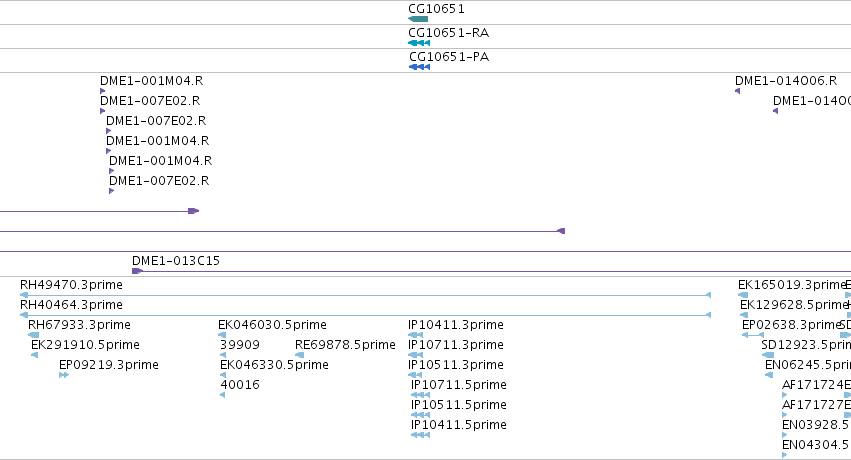The height and width of the screenshot is (460, 851).
Task: Click the IP10411.5prime triple arrow glyph
Action: 421,435
